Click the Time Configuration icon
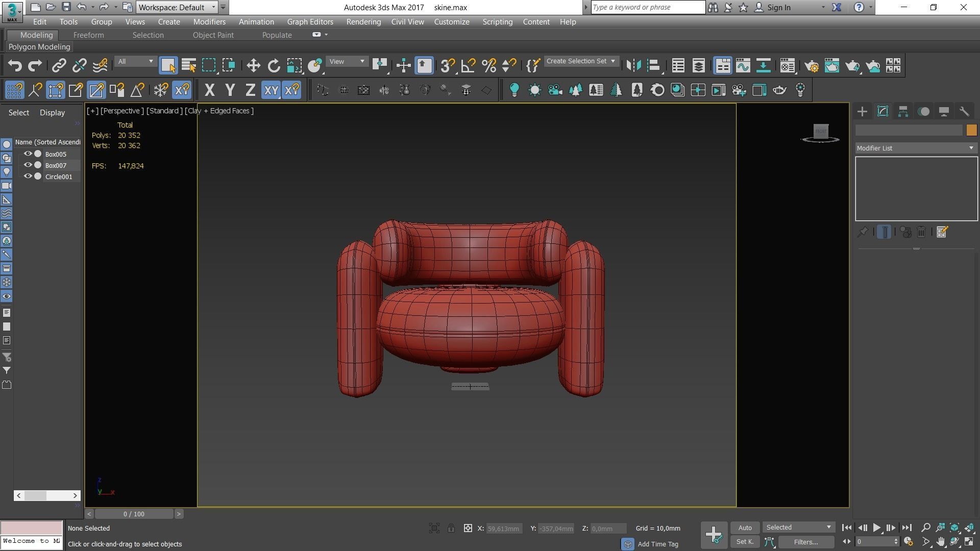The height and width of the screenshot is (551, 980). (908, 542)
